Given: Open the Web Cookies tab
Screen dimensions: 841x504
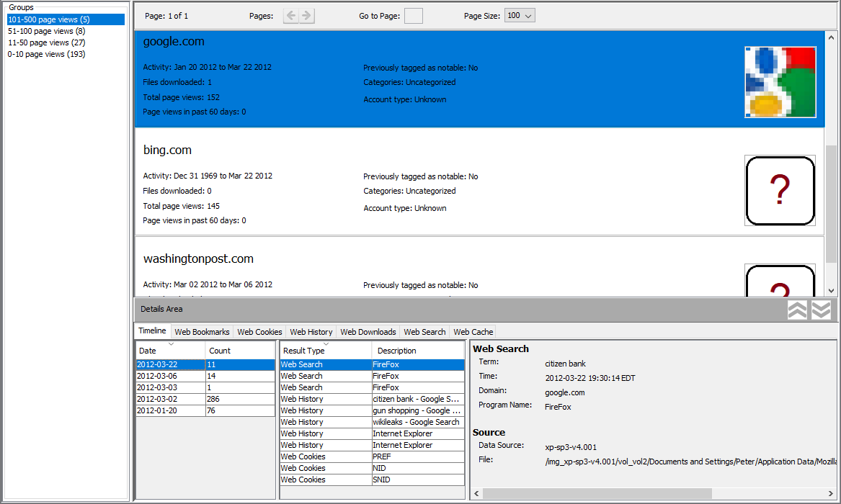Looking at the screenshot, I should pos(259,332).
